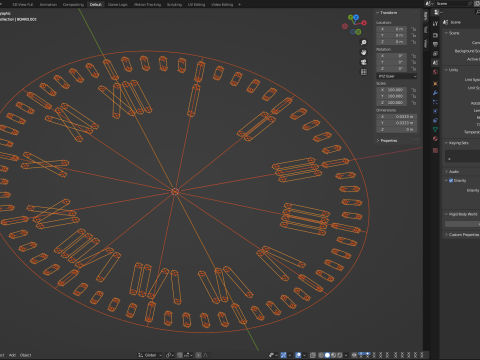Open the XYZ Euler rotation mode dropdown
Image resolution: width=480 pixels, height=360 pixels.
(x=397, y=76)
